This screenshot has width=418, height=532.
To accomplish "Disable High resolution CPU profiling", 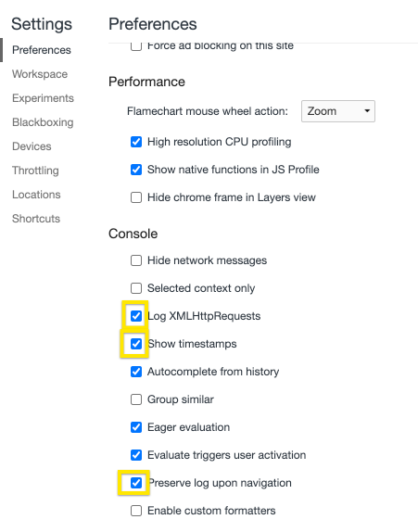I will pos(136,142).
